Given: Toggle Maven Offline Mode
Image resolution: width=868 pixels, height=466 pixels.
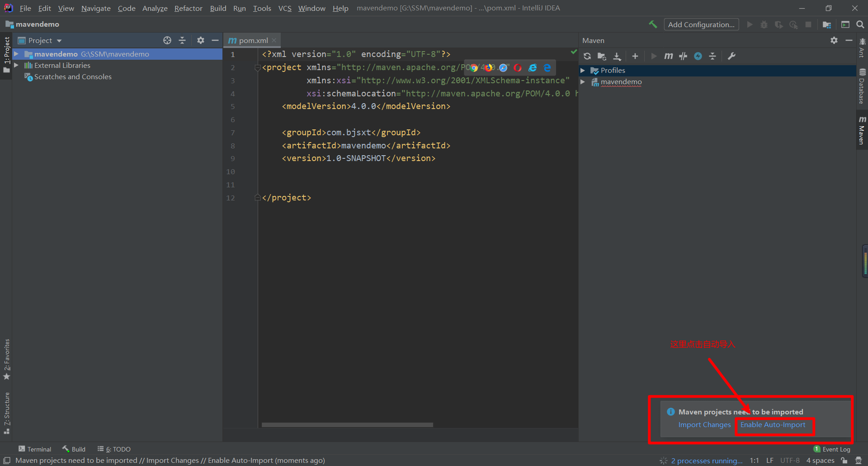Looking at the screenshot, I should (x=683, y=56).
